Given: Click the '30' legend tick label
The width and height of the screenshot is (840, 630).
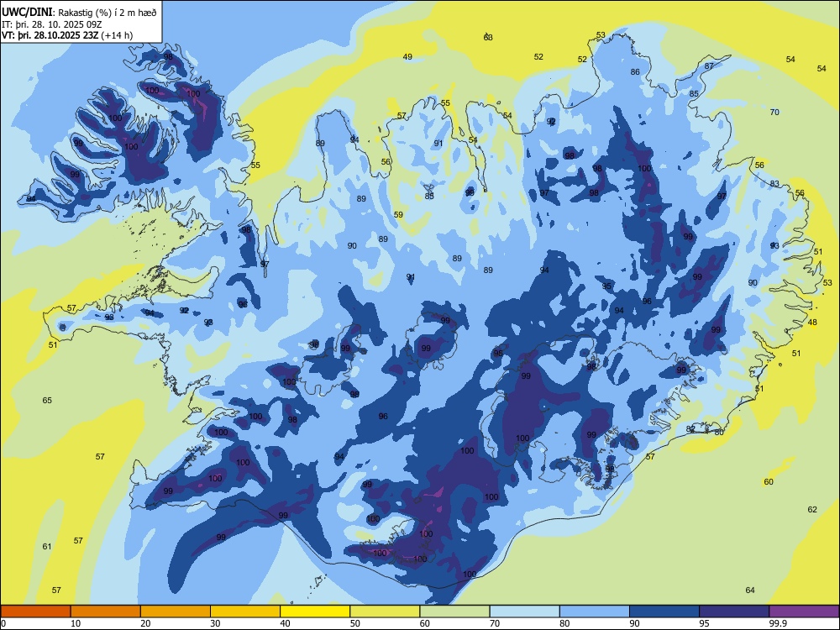Looking at the screenshot, I should (215, 623).
